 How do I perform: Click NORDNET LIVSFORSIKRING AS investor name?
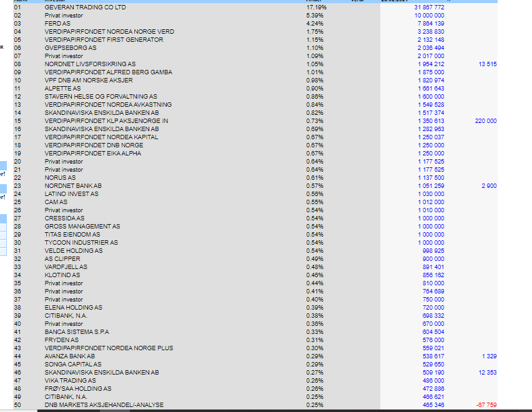(91, 64)
